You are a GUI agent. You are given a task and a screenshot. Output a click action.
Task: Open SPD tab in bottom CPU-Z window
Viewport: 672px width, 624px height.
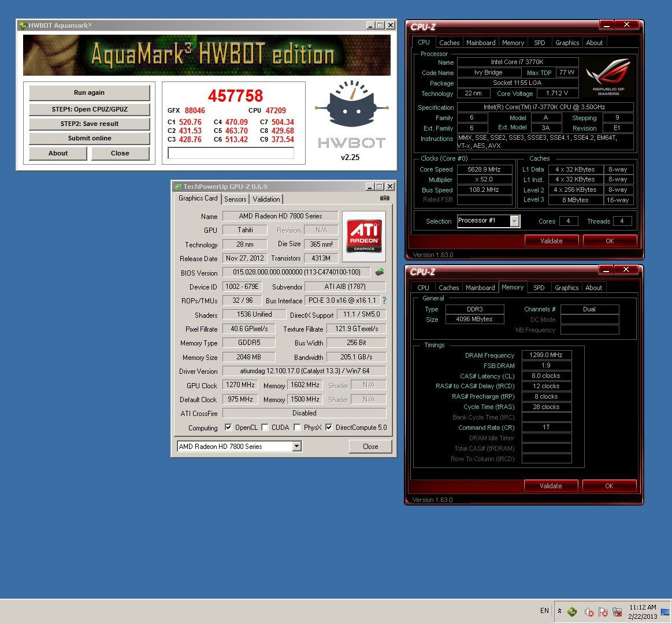[x=539, y=288]
